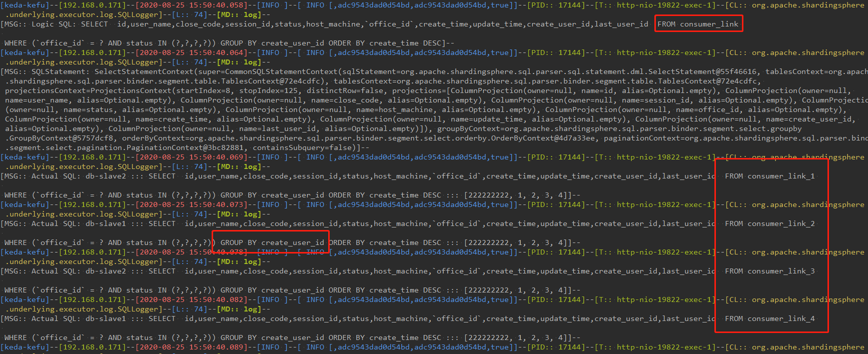Click the projection text 'name=last_user_id'

277,128
